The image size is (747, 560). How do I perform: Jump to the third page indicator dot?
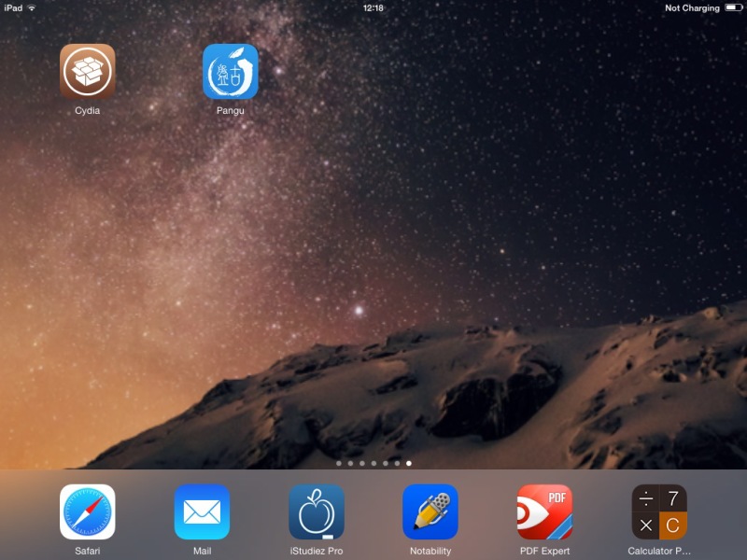pyautogui.click(x=362, y=463)
